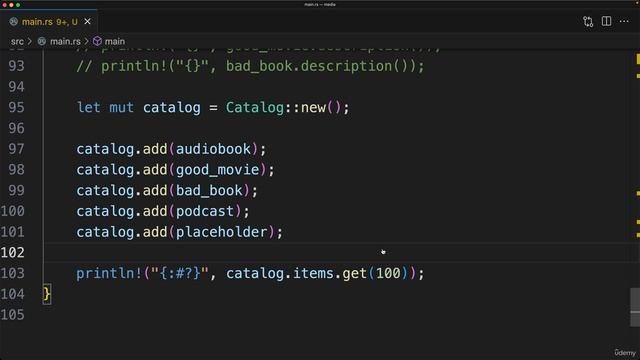Click the "let" keyword on line 95
This screenshot has height=360, width=640.
[89, 108]
